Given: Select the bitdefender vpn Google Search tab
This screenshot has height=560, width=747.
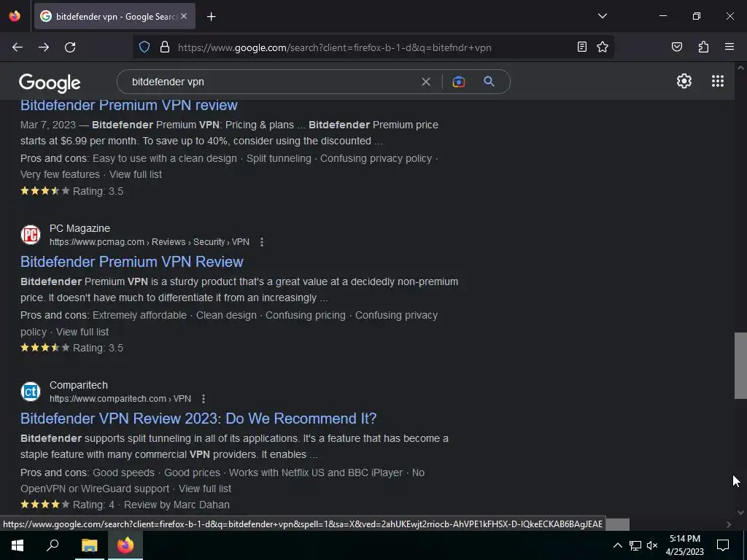Looking at the screenshot, I should (115, 16).
